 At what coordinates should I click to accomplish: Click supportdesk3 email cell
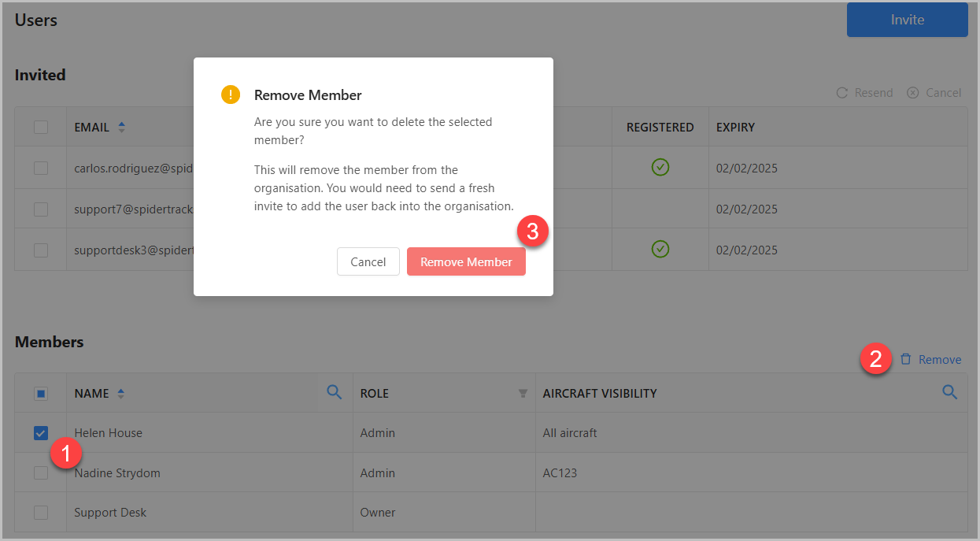(x=134, y=250)
